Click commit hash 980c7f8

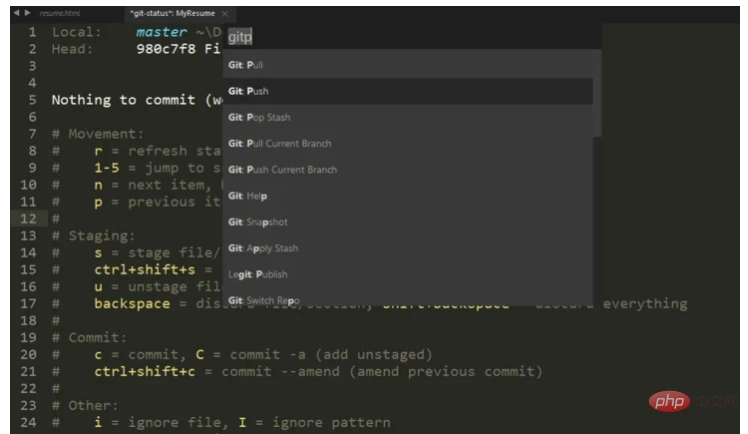pos(166,49)
